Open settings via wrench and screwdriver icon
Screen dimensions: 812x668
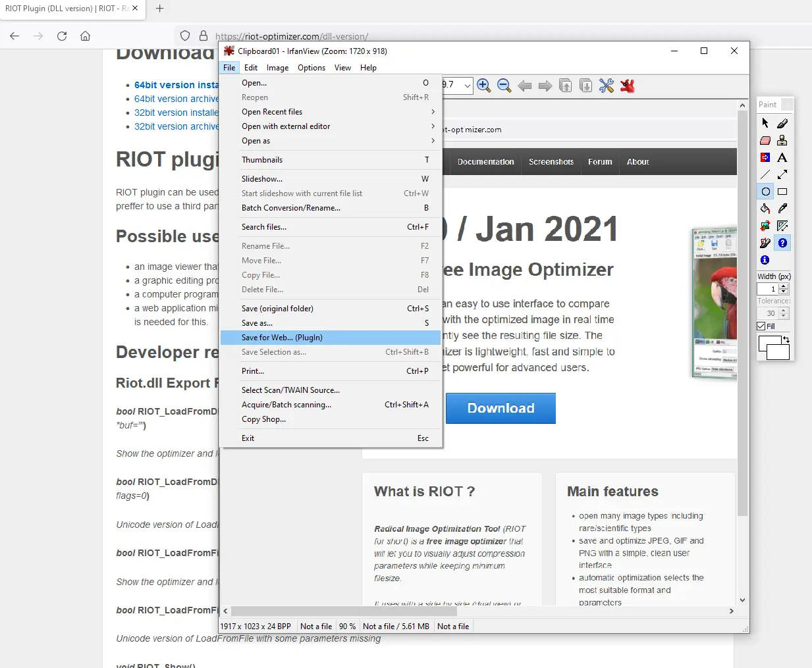[x=607, y=86]
